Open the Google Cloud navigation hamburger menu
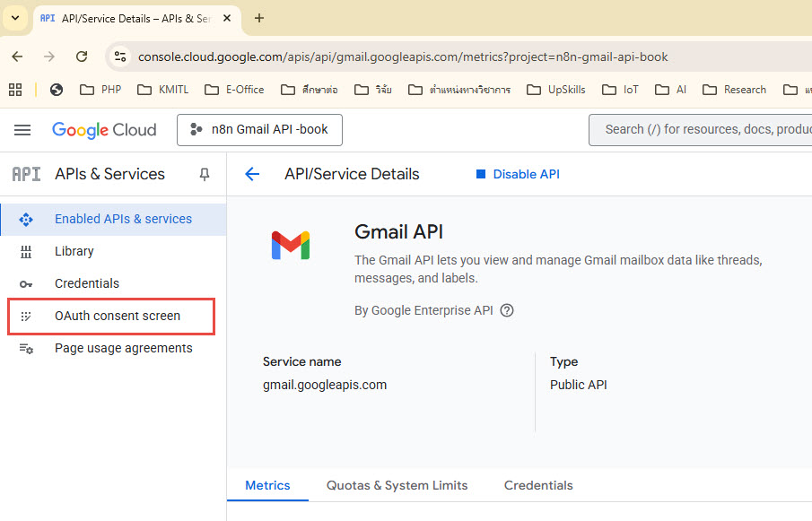Screen dimensions: 812x521 coord(22,130)
